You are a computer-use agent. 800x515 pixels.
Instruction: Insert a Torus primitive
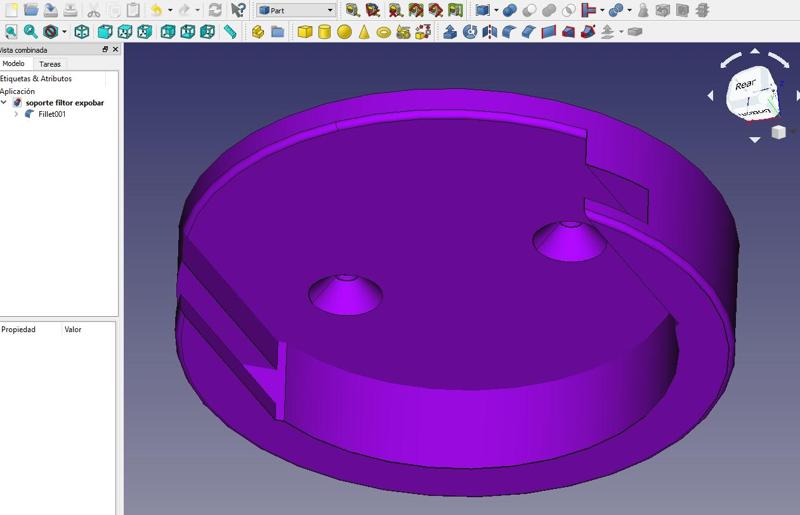384,32
